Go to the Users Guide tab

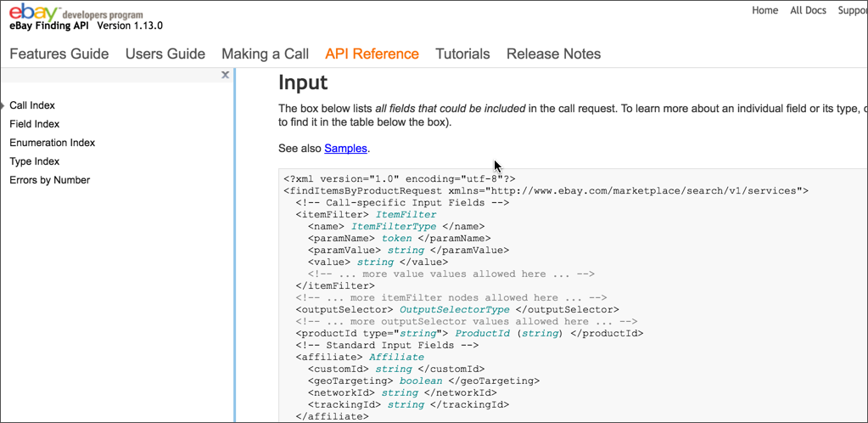coord(165,54)
